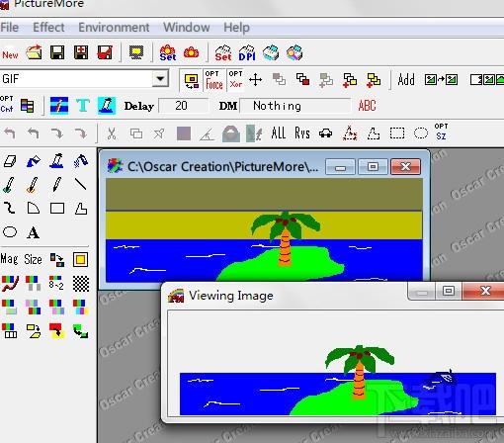Select the rectangular selection tool
This screenshot has width=504, height=443.
pyautogui.click(x=397, y=133)
